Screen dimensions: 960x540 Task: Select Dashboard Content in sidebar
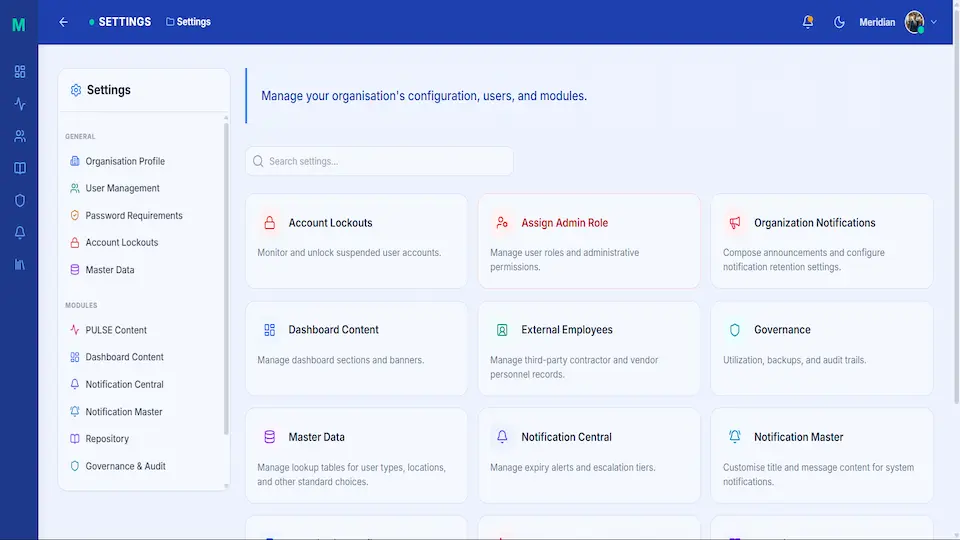143,357
